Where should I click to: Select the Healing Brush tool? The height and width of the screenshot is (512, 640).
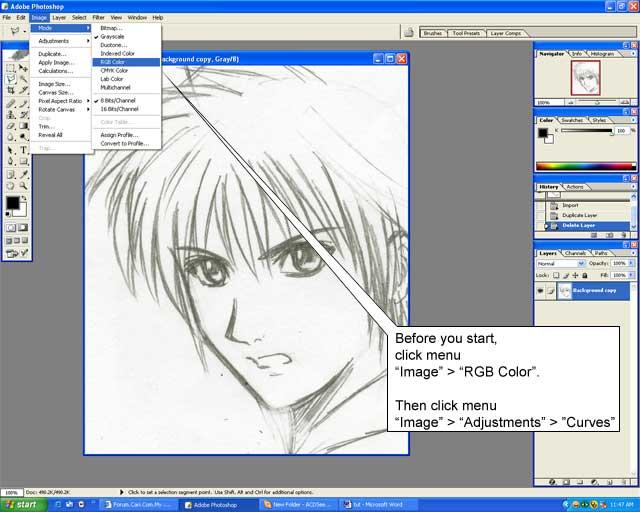[x=11, y=104]
